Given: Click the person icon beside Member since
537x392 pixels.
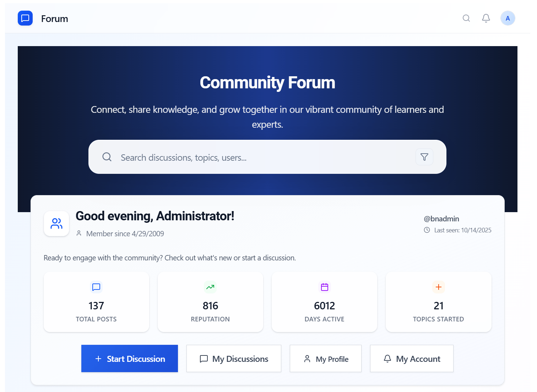Looking at the screenshot, I should pyautogui.click(x=79, y=233).
